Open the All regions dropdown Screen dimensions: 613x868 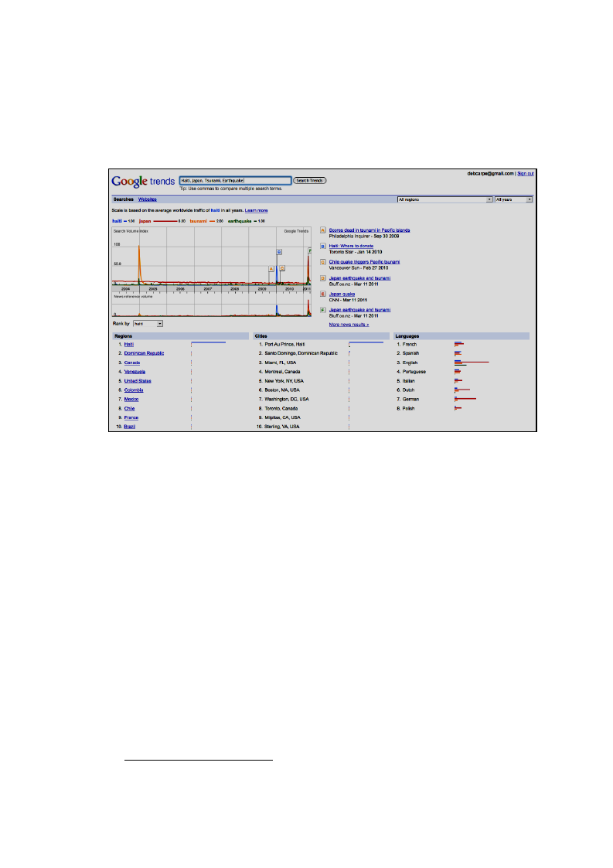(x=444, y=199)
